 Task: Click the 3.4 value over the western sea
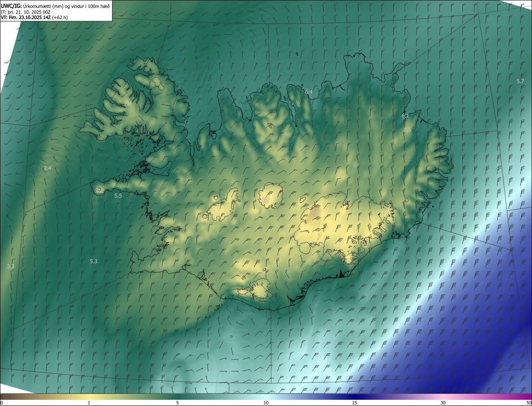tap(47, 168)
